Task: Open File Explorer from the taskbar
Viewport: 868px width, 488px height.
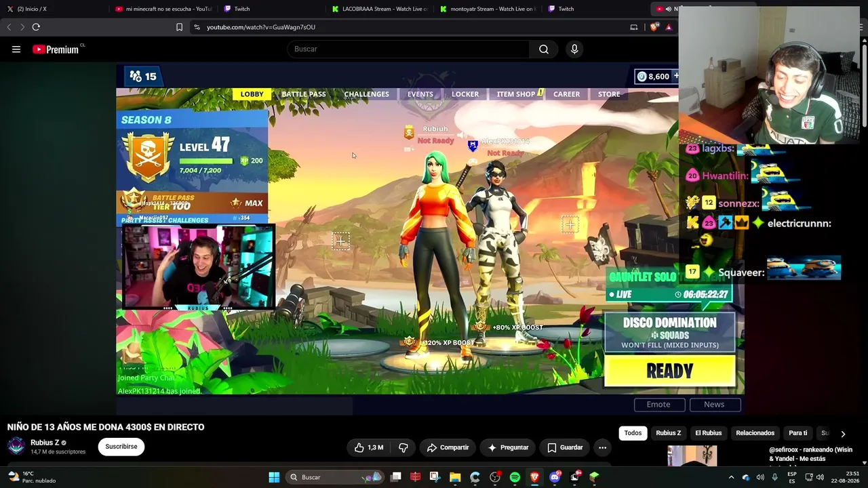Action: click(455, 477)
